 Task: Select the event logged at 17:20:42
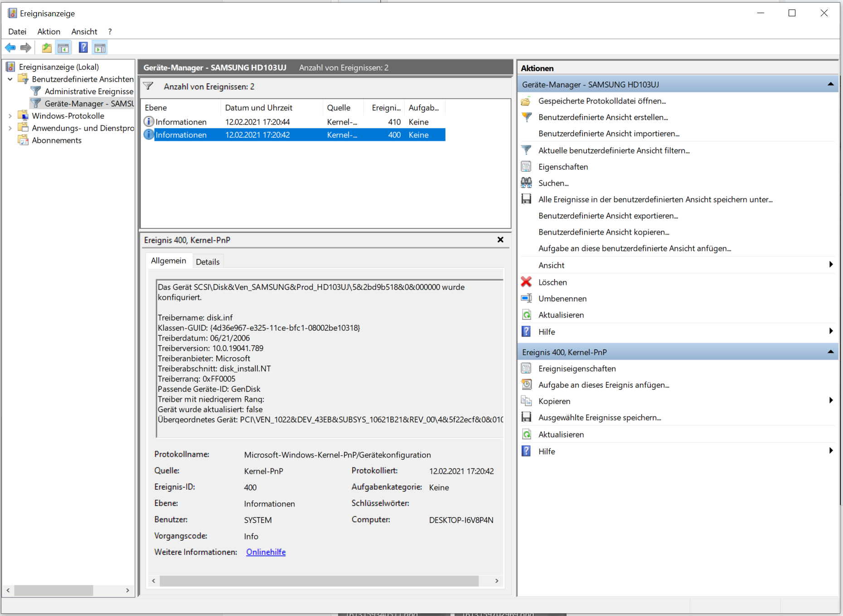[294, 135]
